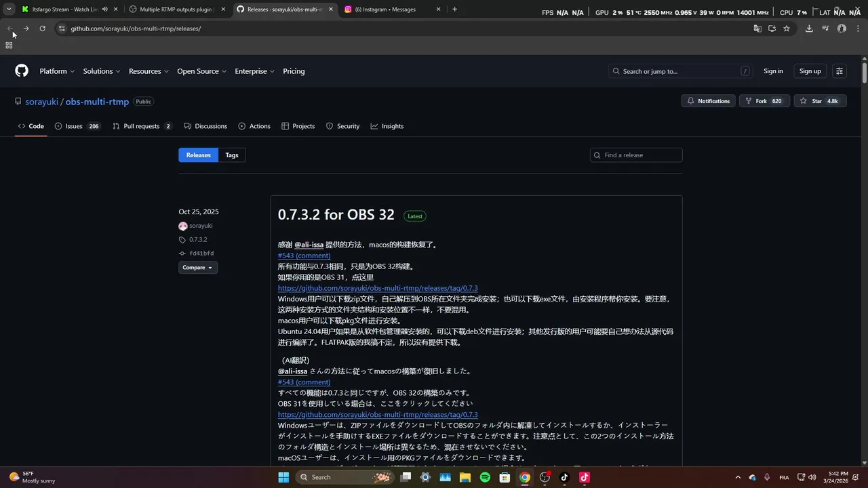This screenshot has width=868, height=488.
Task: Open the Projects tab
Action: click(298, 126)
